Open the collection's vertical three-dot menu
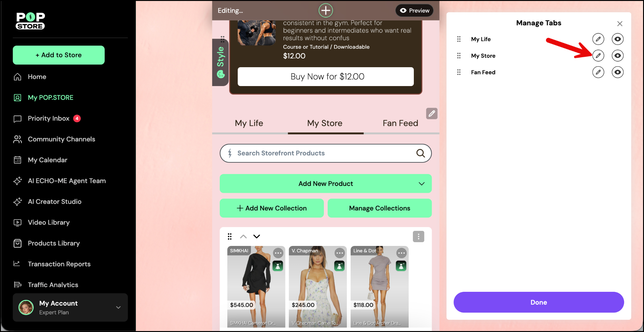 [x=418, y=237]
